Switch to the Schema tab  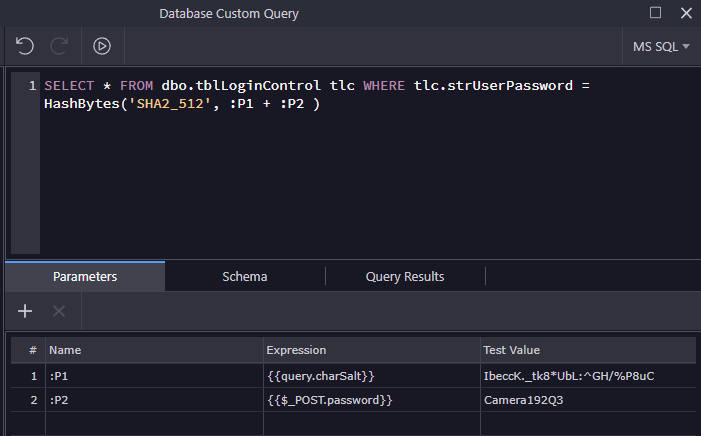point(245,276)
